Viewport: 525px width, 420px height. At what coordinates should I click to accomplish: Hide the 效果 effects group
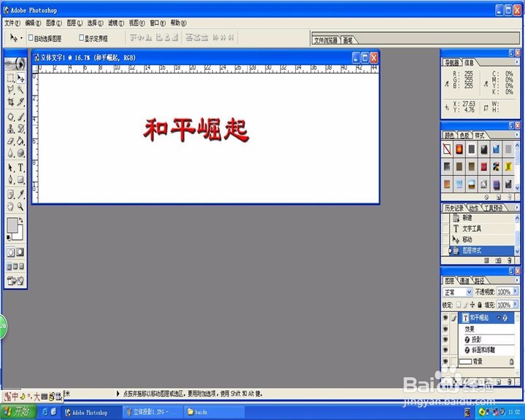click(x=446, y=329)
